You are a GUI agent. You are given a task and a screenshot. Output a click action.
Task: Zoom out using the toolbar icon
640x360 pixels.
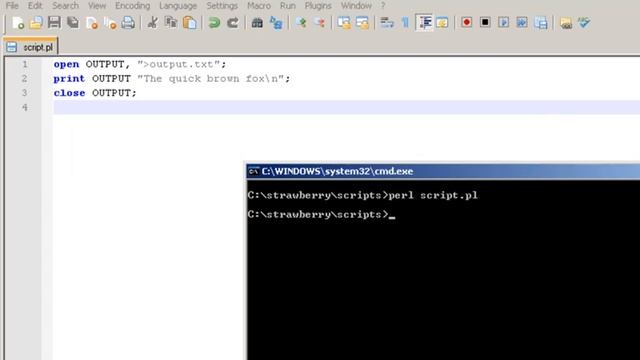point(320,22)
